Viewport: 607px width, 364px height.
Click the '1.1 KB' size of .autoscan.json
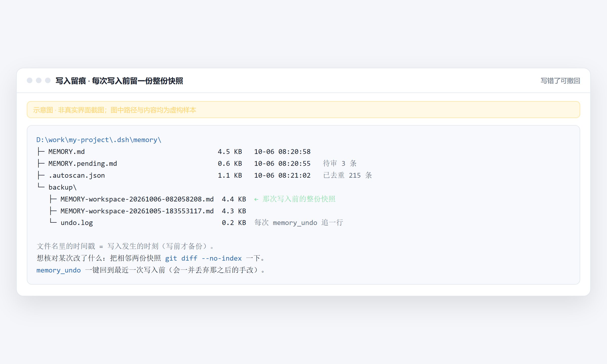point(230,175)
